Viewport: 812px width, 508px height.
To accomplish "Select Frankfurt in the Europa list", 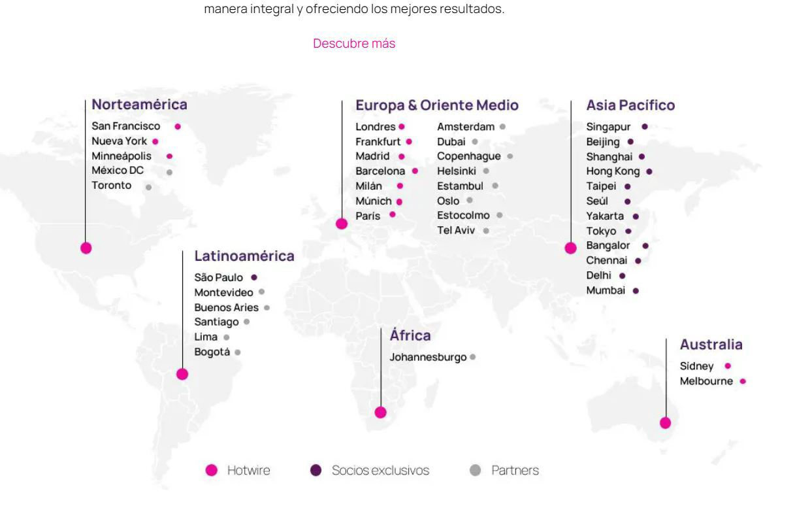I will (378, 141).
